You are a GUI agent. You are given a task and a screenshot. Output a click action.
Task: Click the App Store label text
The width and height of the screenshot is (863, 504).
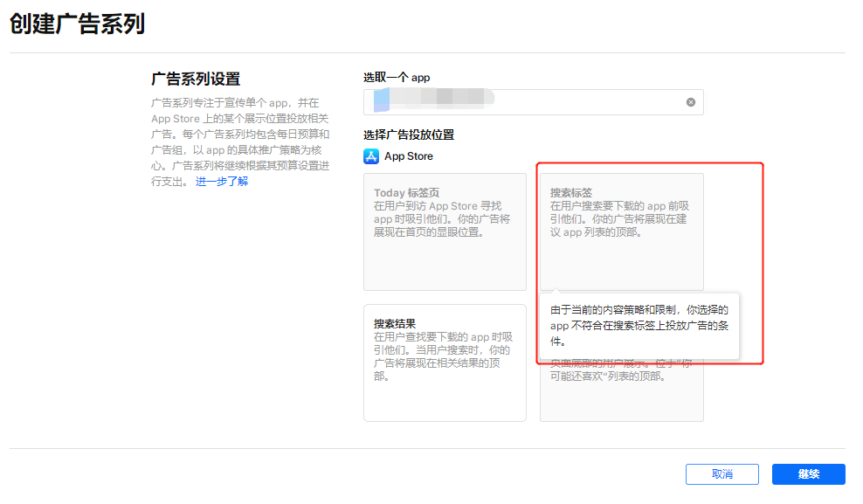pyautogui.click(x=409, y=156)
